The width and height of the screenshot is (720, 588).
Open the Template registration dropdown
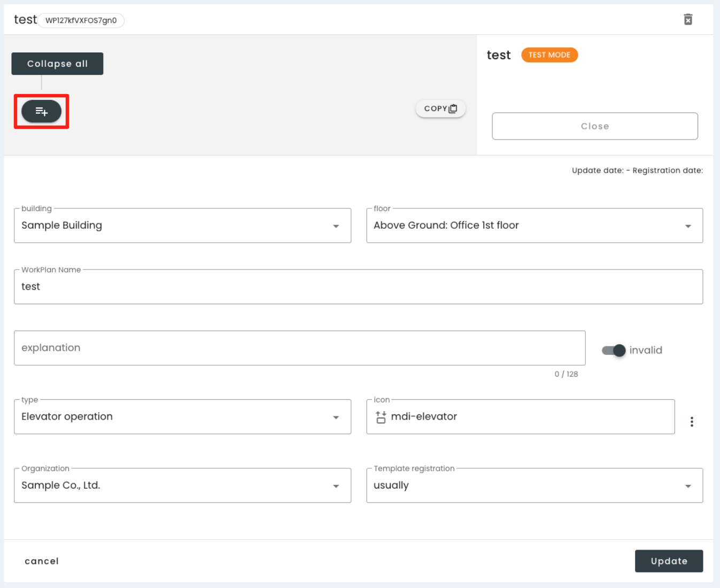[x=535, y=485]
